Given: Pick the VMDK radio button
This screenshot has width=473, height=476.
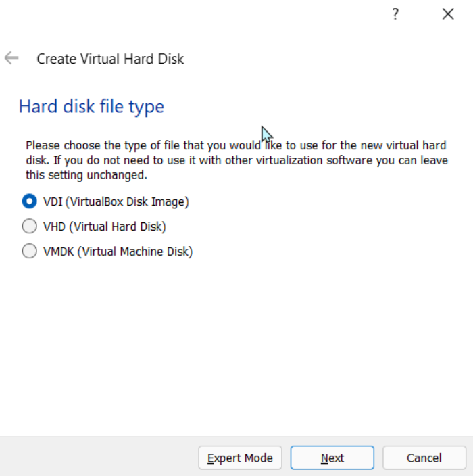Looking at the screenshot, I should point(30,252).
